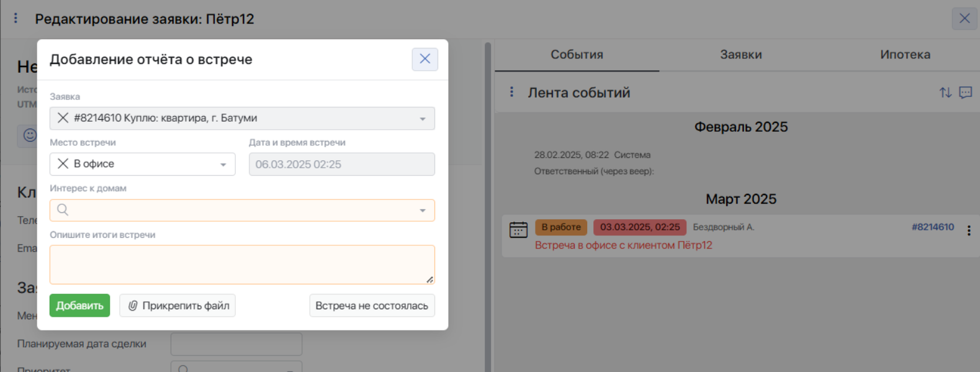Click the comment icon in event feed header
This screenshot has height=372, width=980.
965,93
